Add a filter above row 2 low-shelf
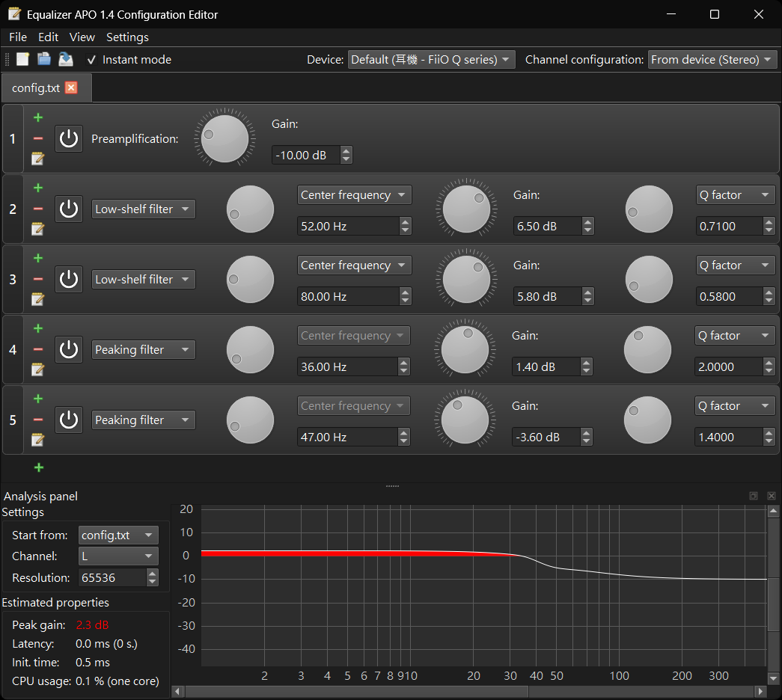The height and width of the screenshot is (700, 782). click(x=38, y=188)
